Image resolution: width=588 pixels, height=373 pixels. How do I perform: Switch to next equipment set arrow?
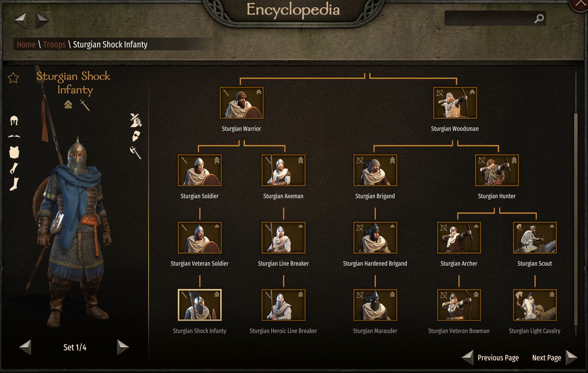pyautogui.click(x=122, y=347)
